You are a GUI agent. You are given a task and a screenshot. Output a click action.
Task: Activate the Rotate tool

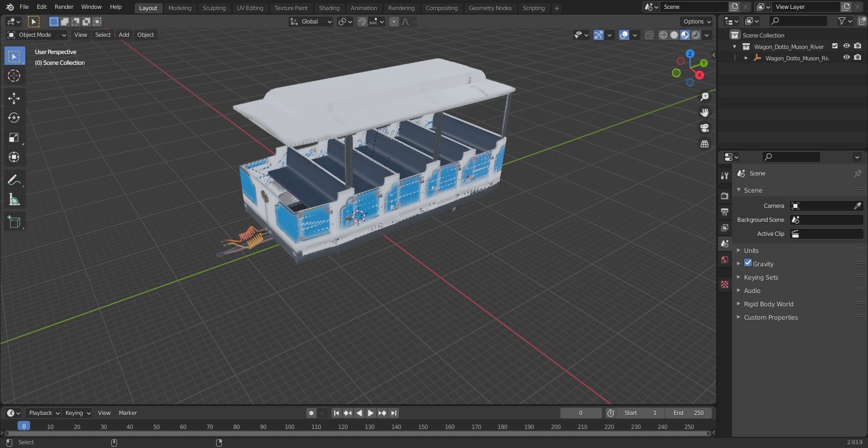point(14,118)
